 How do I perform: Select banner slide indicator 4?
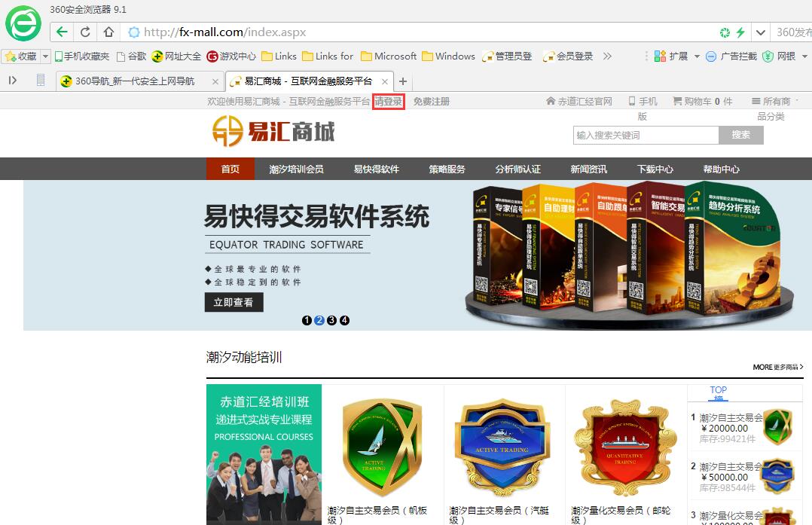344,320
